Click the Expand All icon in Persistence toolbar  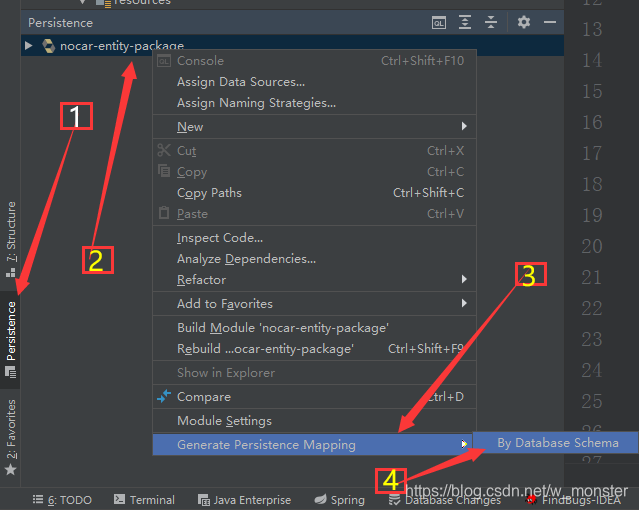click(x=465, y=22)
